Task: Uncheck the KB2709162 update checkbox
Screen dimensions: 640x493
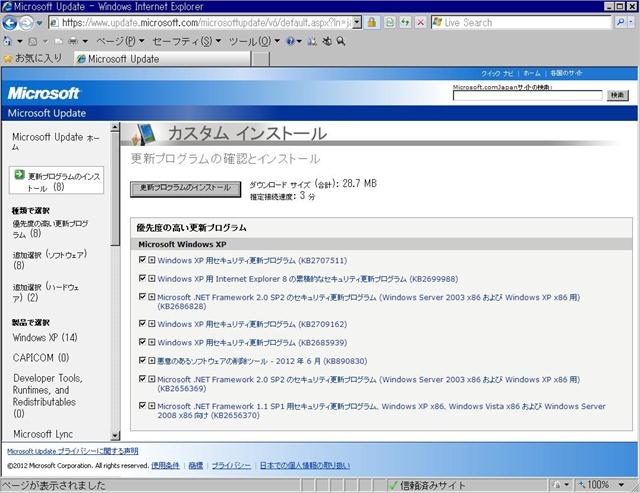Action: (142, 323)
